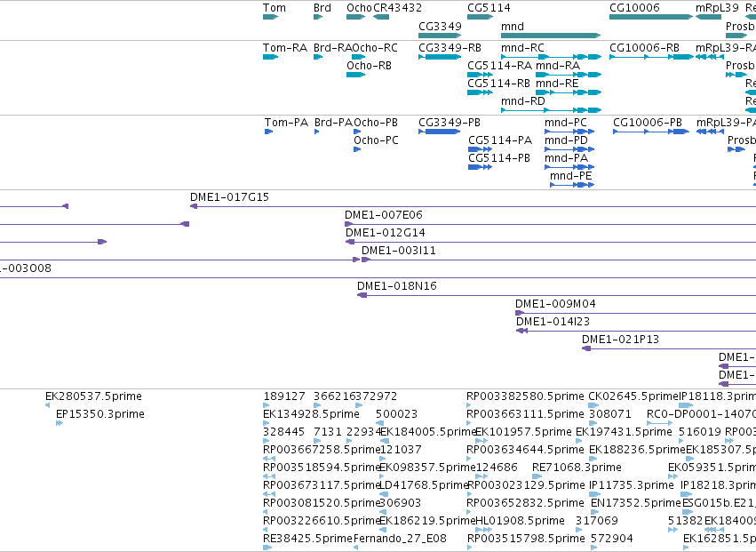Select the 500023 EST label

[x=396, y=414]
